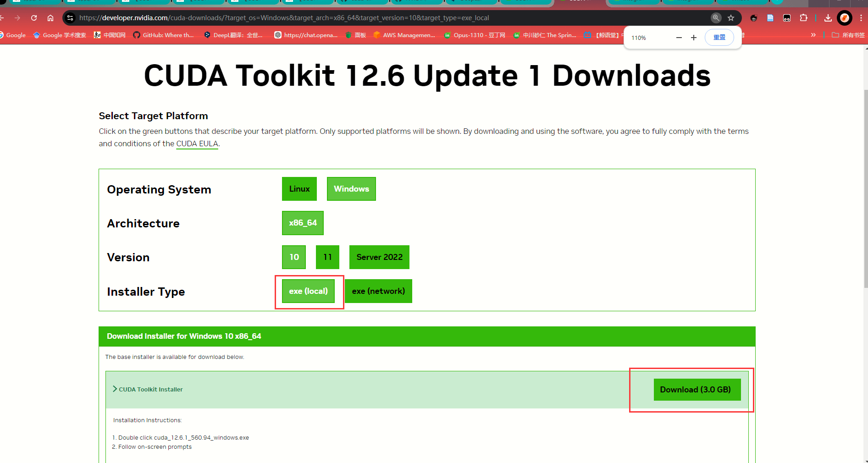This screenshot has height=463, width=868.
Task: Switch installer type to exe (network)
Action: [x=378, y=291]
